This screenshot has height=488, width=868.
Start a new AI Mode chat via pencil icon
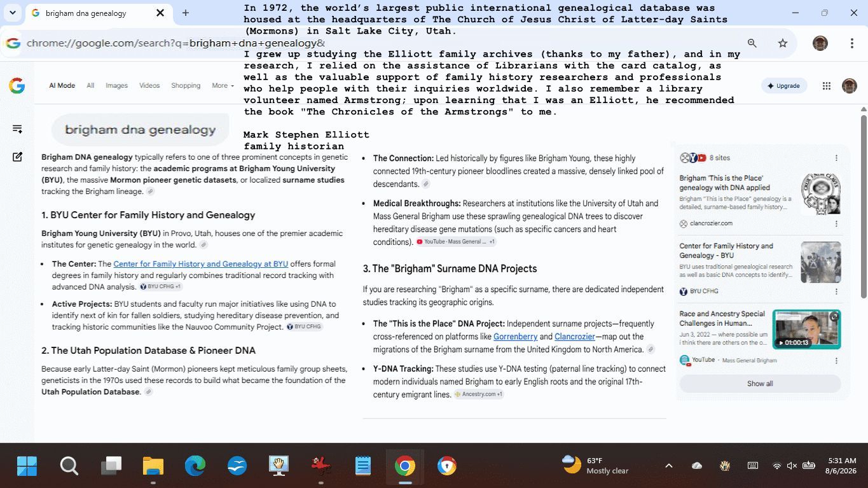17,157
